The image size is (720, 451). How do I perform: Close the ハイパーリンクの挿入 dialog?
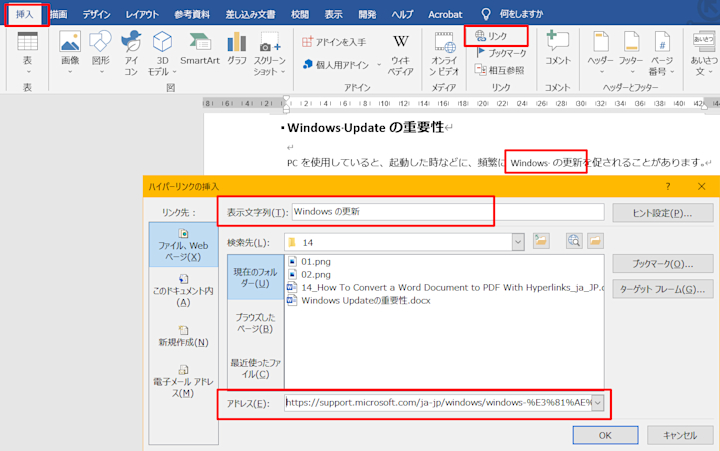tap(701, 186)
